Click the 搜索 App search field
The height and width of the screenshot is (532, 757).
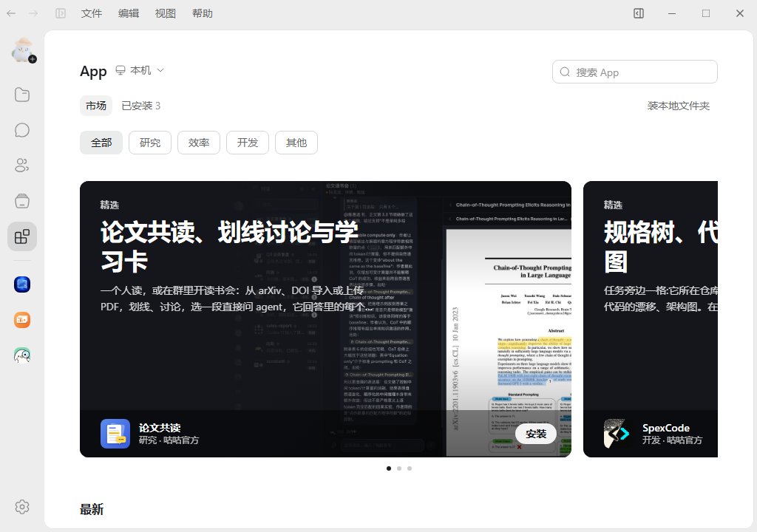pos(635,72)
